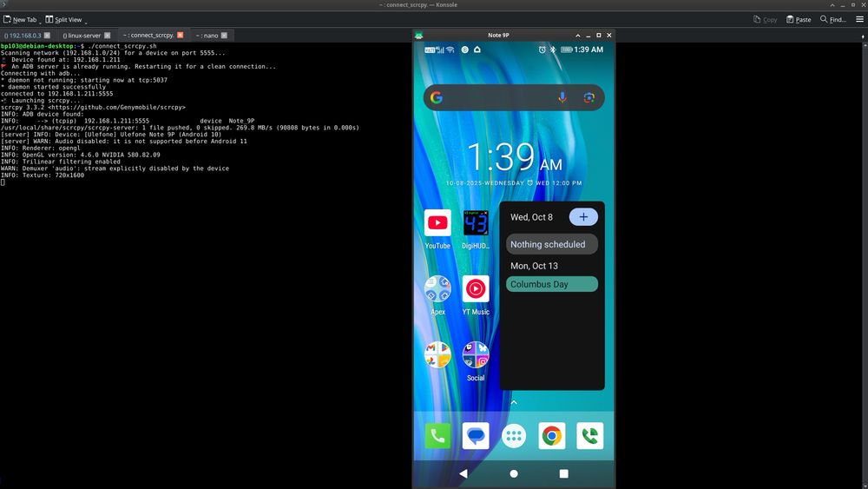Close the linux-server tab
Screen dimensions: 868x489
(x=108, y=36)
